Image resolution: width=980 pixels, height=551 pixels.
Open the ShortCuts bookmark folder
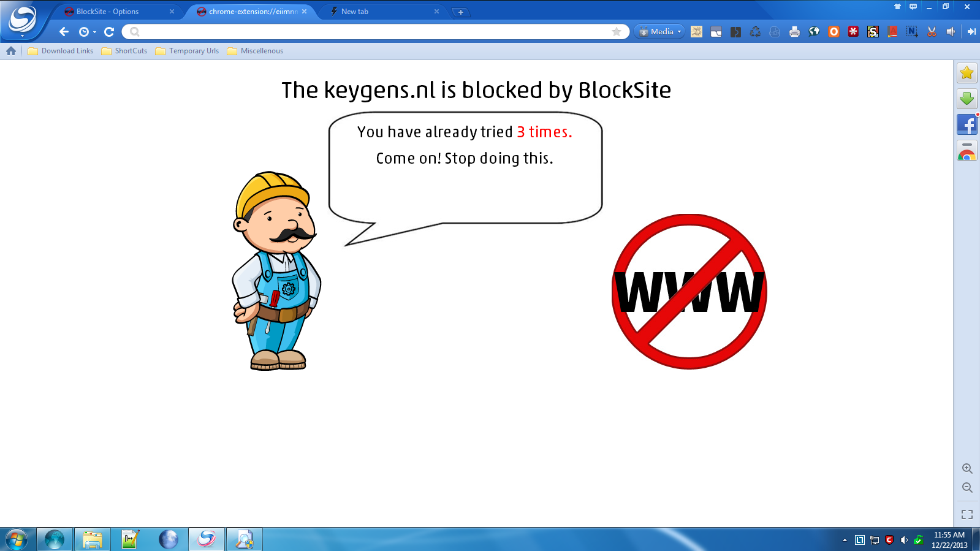coord(124,51)
